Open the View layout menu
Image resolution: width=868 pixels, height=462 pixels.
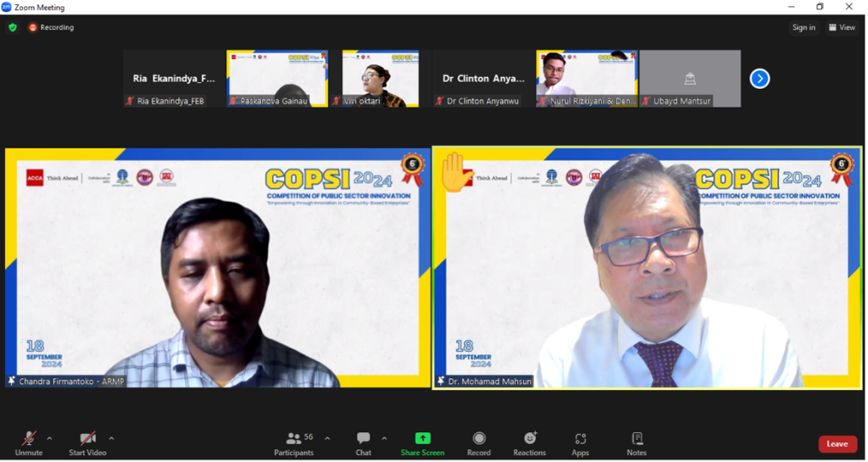842,27
